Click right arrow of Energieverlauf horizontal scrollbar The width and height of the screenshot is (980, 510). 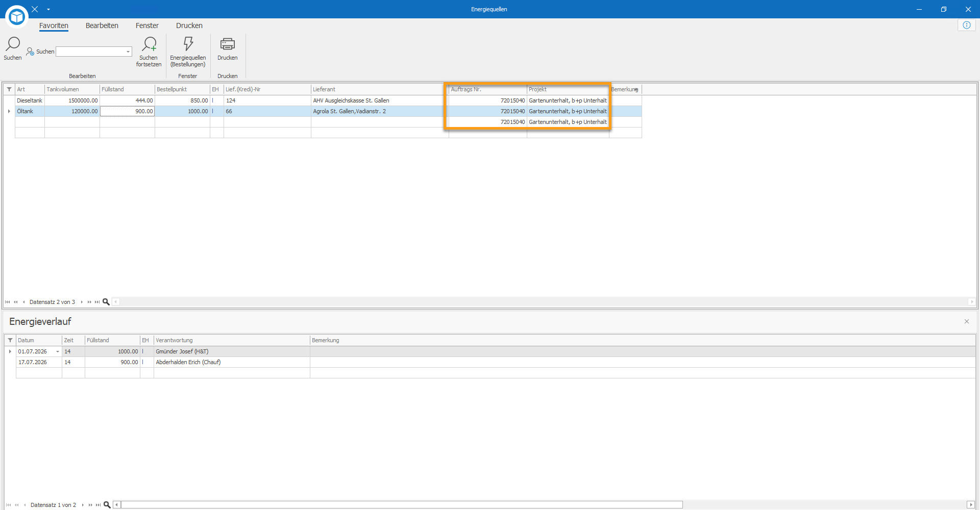click(971, 505)
